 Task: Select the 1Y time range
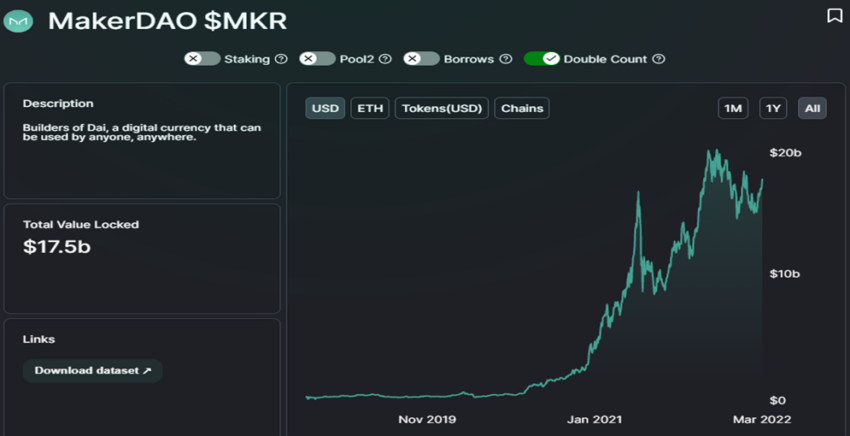click(773, 108)
